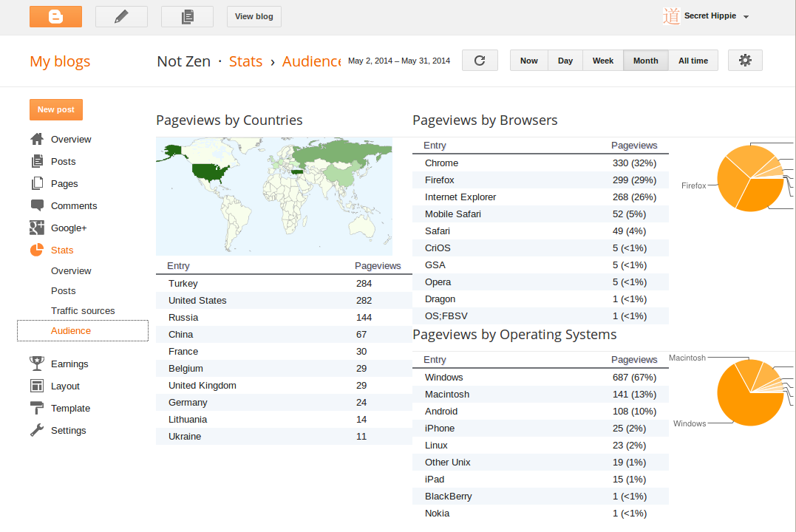The image size is (796, 532).
Task: Click the Comments speech bubble icon
Action: (37, 205)
